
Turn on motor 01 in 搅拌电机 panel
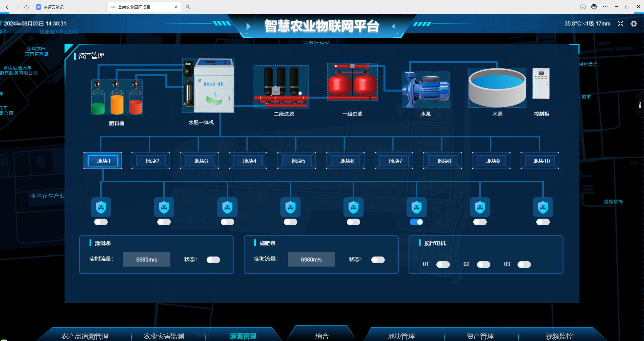pos(443,265)
